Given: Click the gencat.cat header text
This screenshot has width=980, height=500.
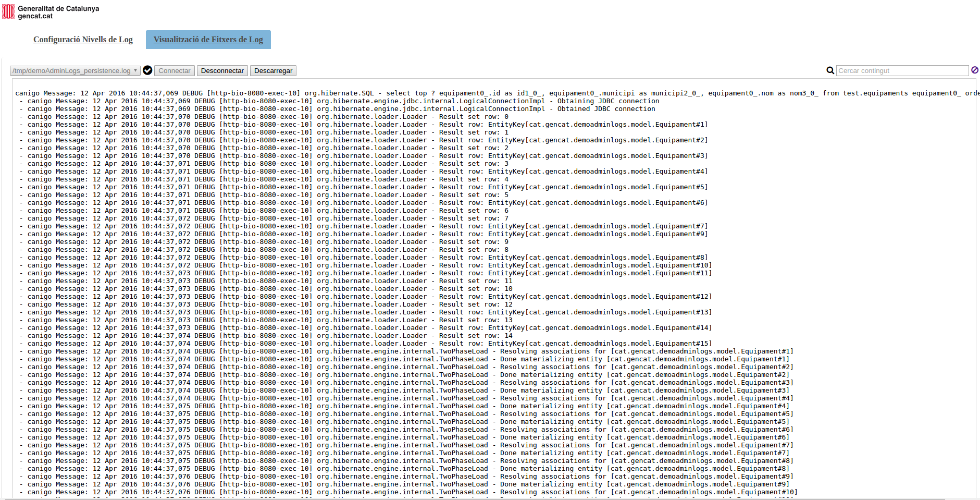Looking at the screenshot, I should [x=35, y=16].
